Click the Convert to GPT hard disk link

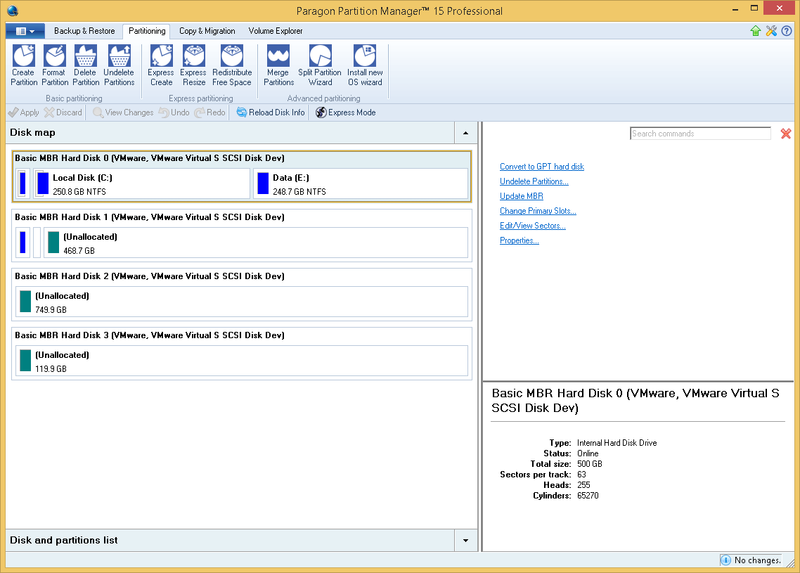tap(541, 166)
